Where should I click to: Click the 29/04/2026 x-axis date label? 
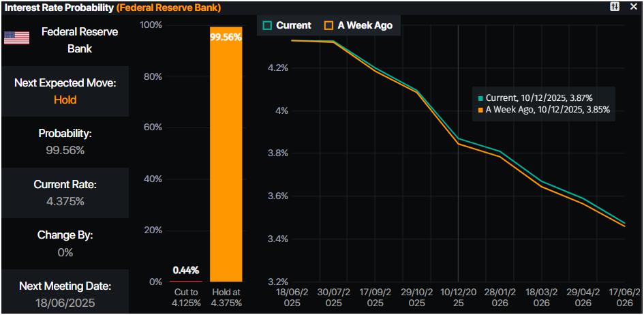point(583,298)
